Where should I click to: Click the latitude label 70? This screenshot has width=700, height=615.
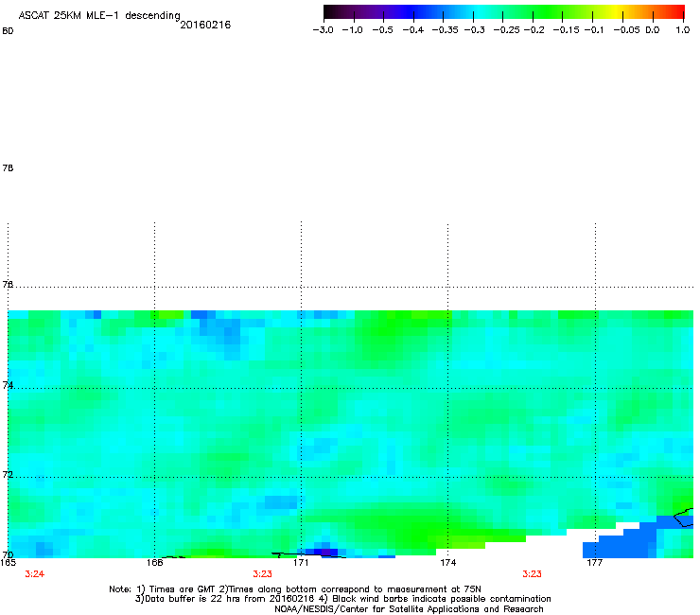point(8,554)
